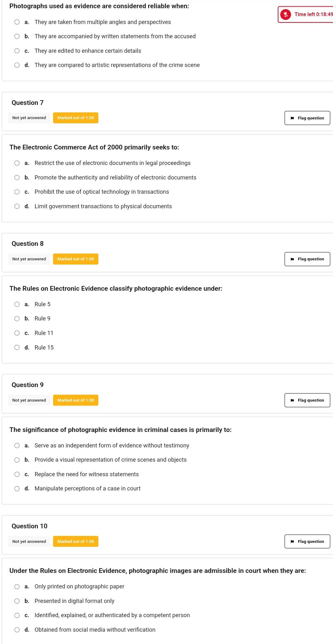
Task: Select Rule 11 radio option
Action: point(17,333)
